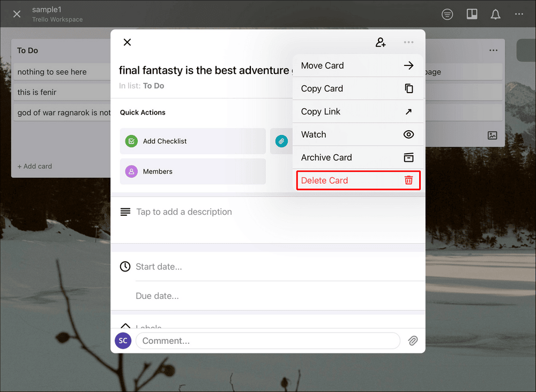The height and width of the screenshot is (392, 536).
Task: Open the ellipsis menu on the right list
Action: click(x=493, y=50)
